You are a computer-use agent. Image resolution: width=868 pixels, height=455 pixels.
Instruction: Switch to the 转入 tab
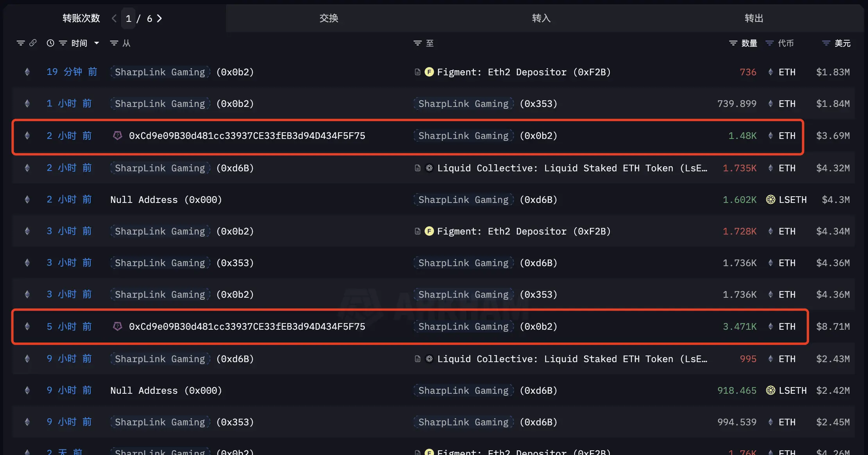541,18
